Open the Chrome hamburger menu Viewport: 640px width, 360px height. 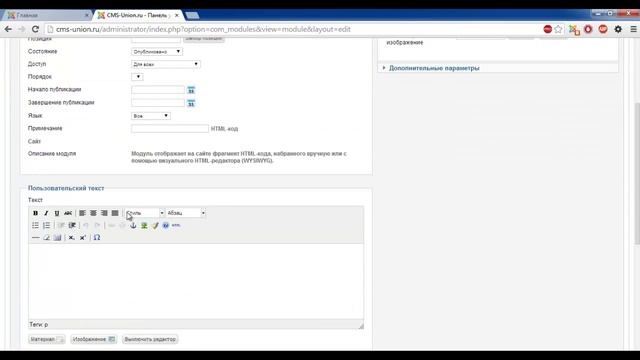633,29
